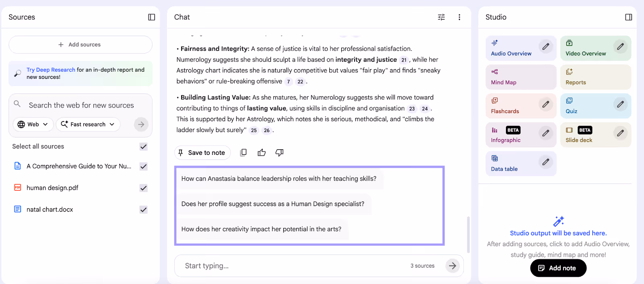This screenshot has height=284, width=644.
Task: Ask about balancing leadership with teaching skills
Action: pos(279,179)
